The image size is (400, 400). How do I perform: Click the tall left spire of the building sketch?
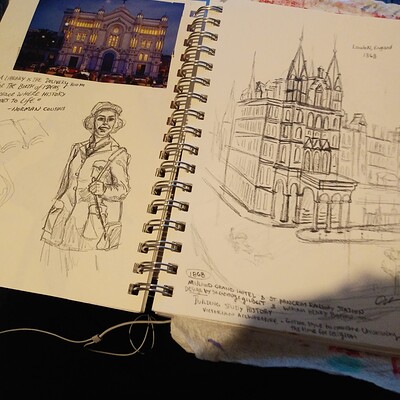tap(301, 58)
